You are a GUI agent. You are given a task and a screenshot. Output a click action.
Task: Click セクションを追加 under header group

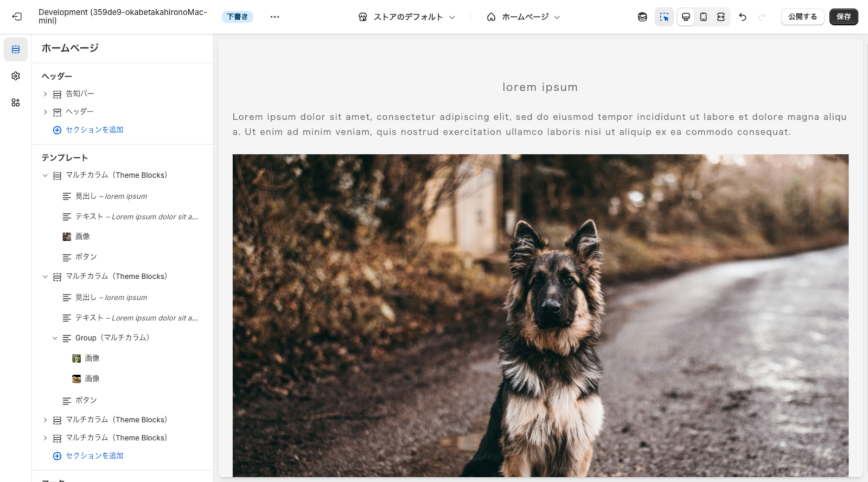pyautogui.click(x=94, y=130)
